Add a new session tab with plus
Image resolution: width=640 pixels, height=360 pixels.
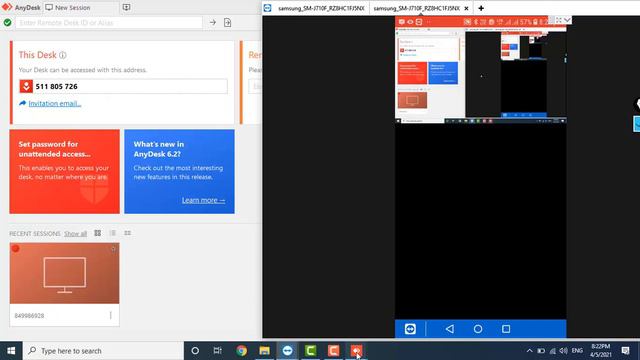(481, 8)
